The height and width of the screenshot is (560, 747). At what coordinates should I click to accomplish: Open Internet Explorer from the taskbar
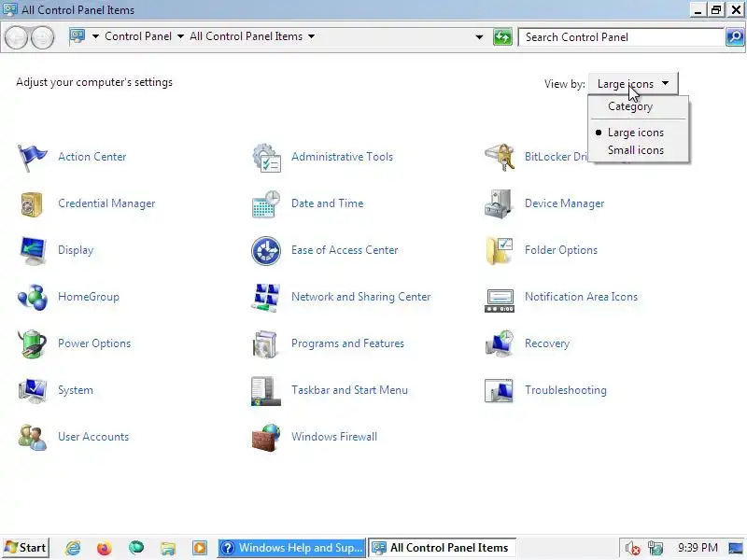(73, 548)
